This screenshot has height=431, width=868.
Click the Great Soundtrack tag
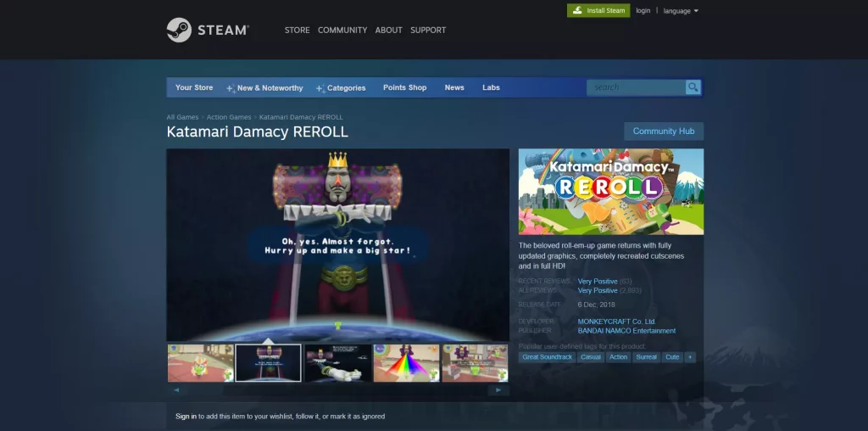point(548,357)
